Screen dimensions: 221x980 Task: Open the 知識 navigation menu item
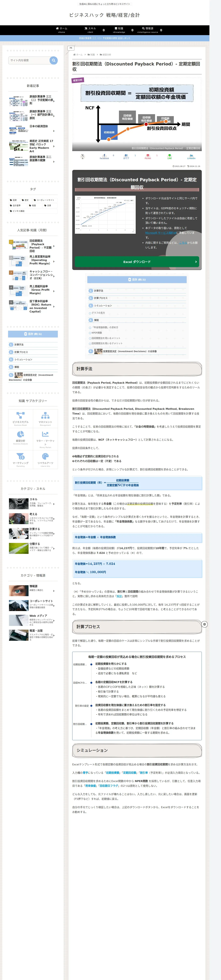click(119, 30)
